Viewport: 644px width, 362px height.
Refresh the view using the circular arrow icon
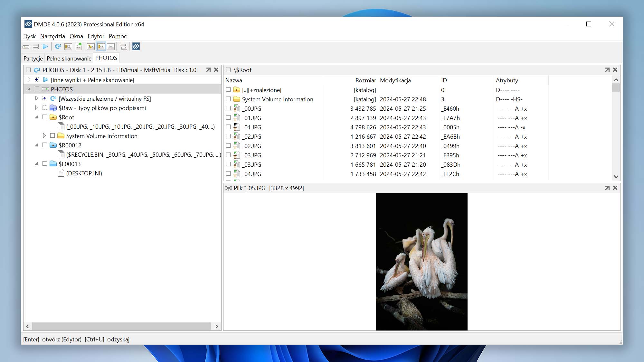click(x=58, y=46)
